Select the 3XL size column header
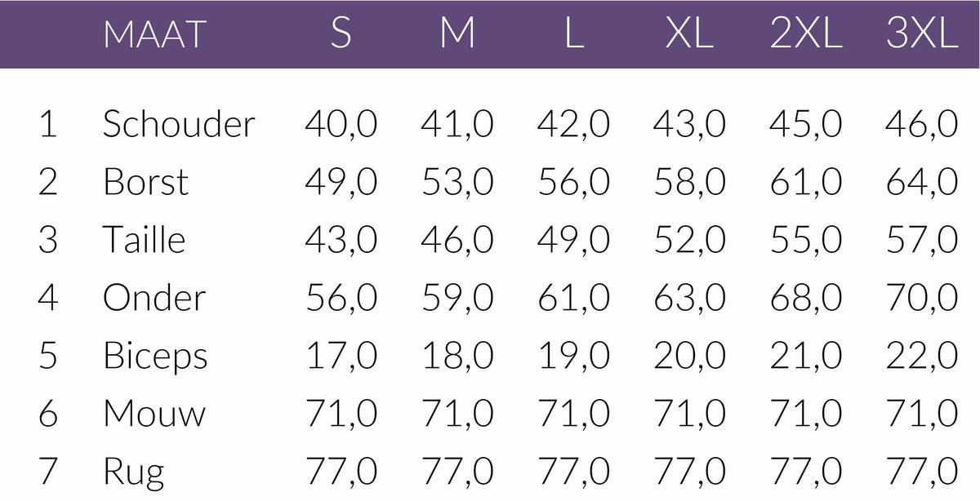Image resolution: width=980 pixels, height=501 pixels. pos(921,35)
